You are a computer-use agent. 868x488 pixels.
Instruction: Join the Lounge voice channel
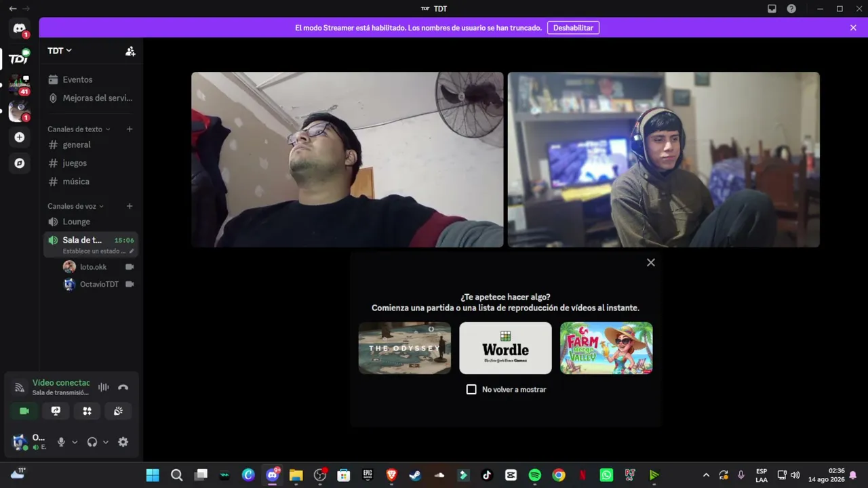click(x=91, y=222)
